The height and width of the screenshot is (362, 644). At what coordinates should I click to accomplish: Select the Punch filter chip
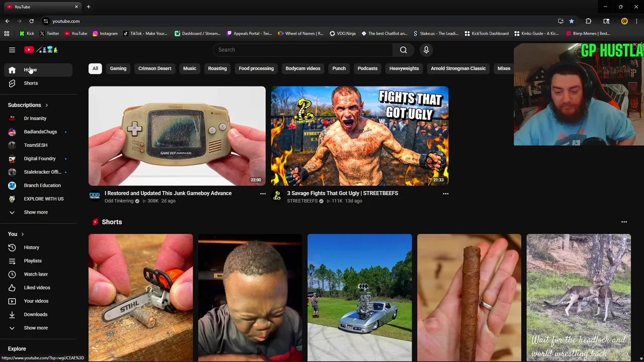[339, 68]
